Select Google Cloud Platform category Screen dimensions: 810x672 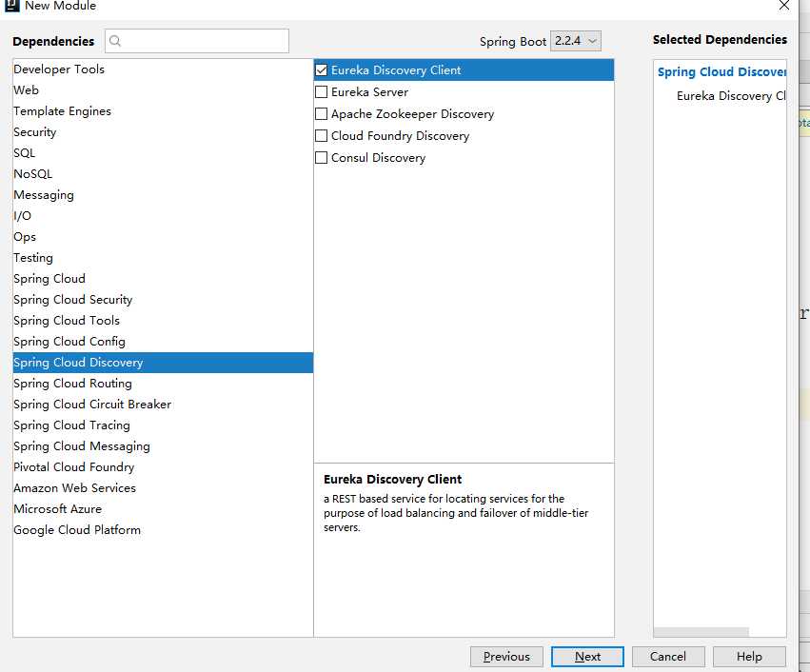[x=163, y=530]
